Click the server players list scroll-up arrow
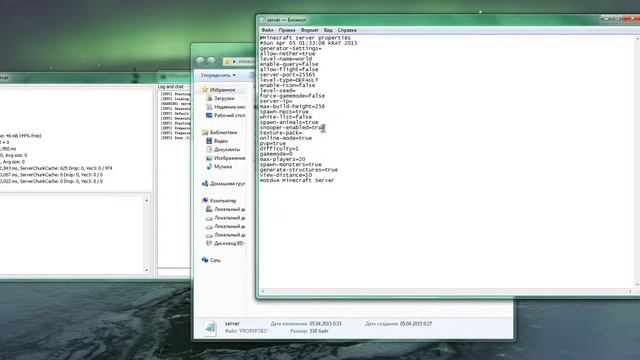Image resolution: width=640 pixels, height=360 pixels. [147, 200]
